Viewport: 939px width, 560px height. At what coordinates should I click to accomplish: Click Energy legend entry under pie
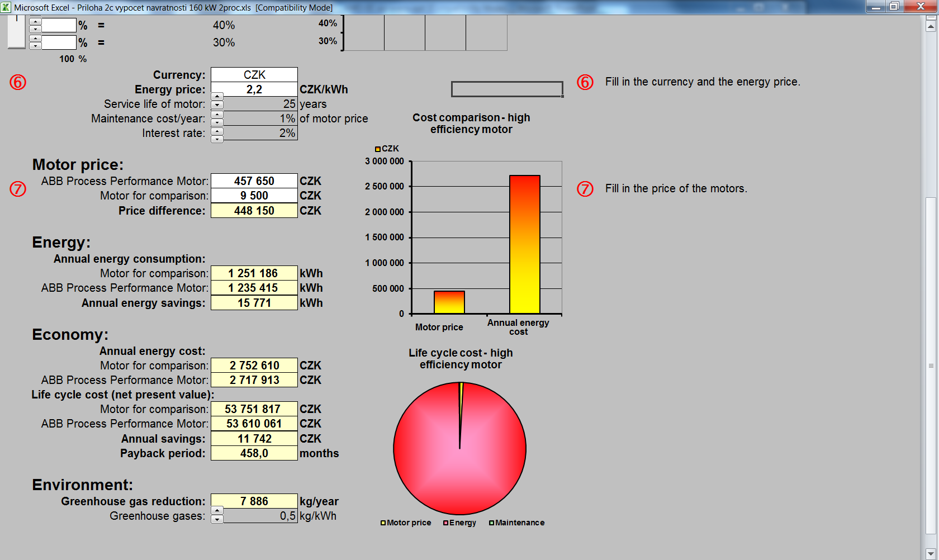(459, 523)
